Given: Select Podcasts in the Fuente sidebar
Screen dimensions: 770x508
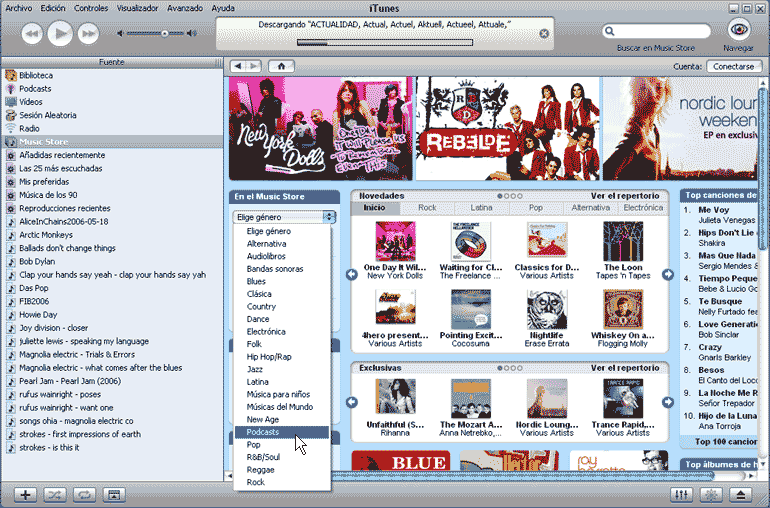Looking at the screenshot, I should coord(112,89).
